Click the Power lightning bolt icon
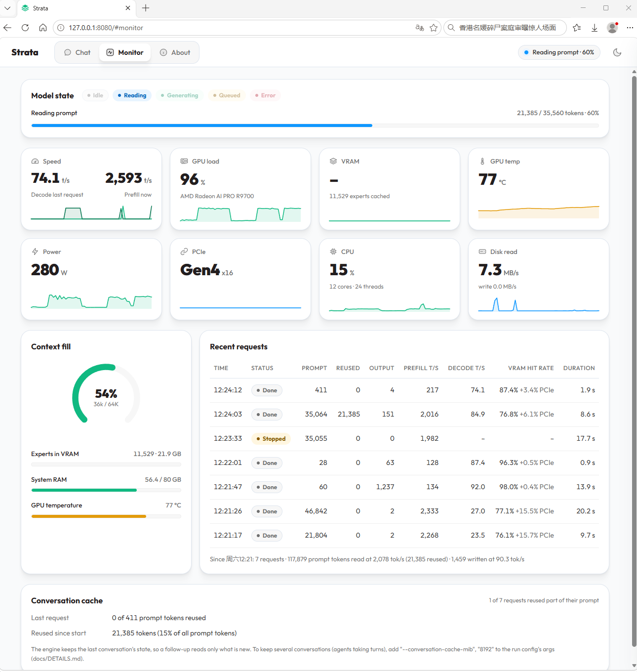Viewport: 637px width, 672px height. [35, 252]
